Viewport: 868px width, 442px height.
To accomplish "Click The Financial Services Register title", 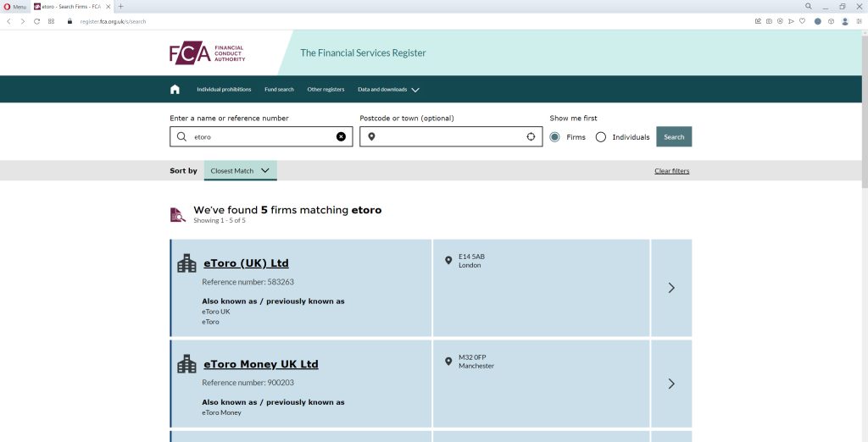I will (x=363, y=53).
